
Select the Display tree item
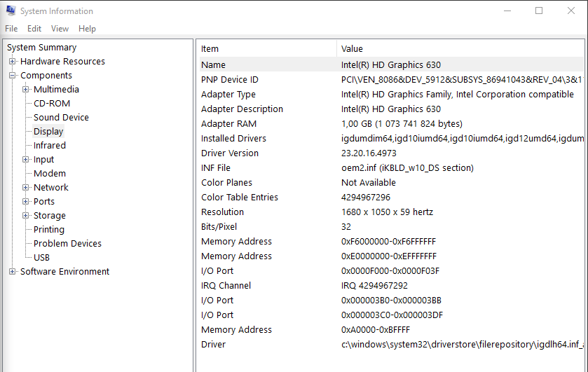(x=48, y=131)
